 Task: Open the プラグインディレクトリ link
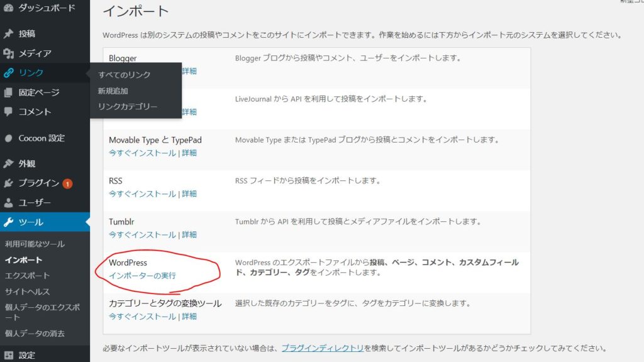pyautogui.click(x=323, y=348)
